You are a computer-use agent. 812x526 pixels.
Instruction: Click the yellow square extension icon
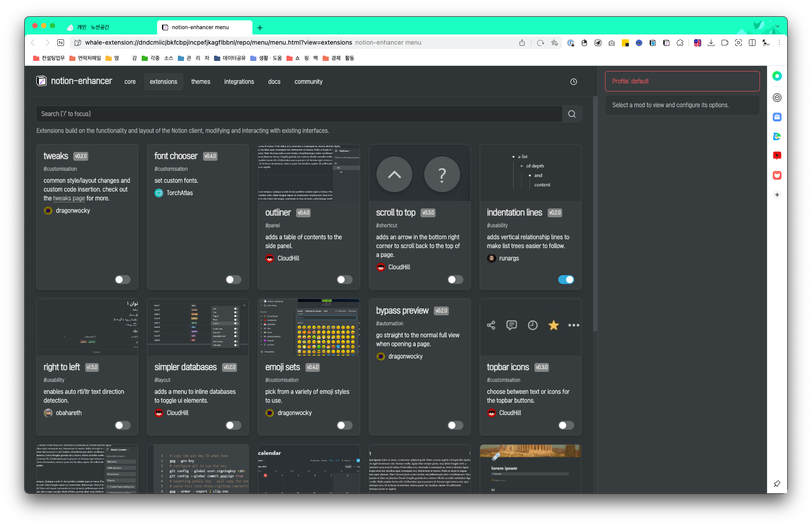(x=625, y=43)
